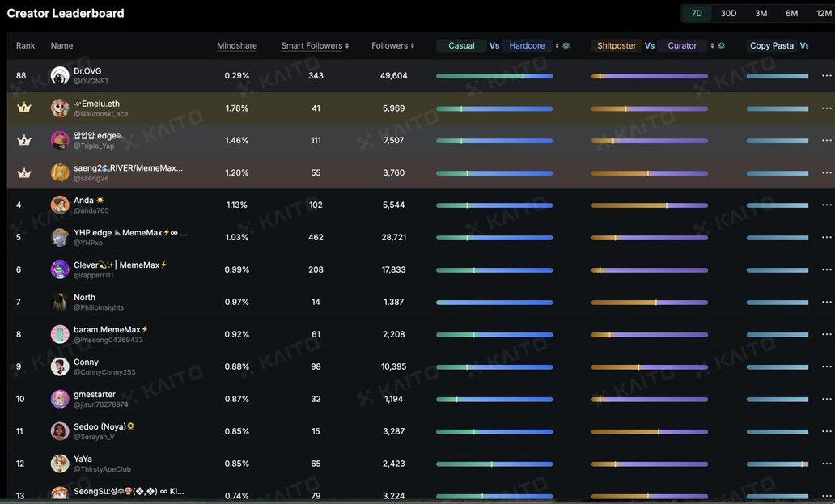Switch to the 3M time range tab
The width and height of the screenshot is (835, 504).
[761, 13]
